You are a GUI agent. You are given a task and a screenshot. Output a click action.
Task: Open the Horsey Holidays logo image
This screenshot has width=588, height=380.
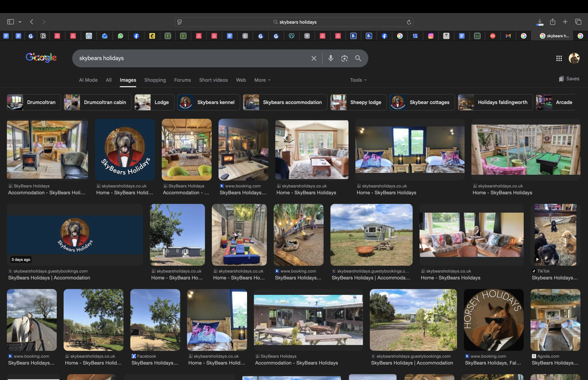click(x=493, y=320)
